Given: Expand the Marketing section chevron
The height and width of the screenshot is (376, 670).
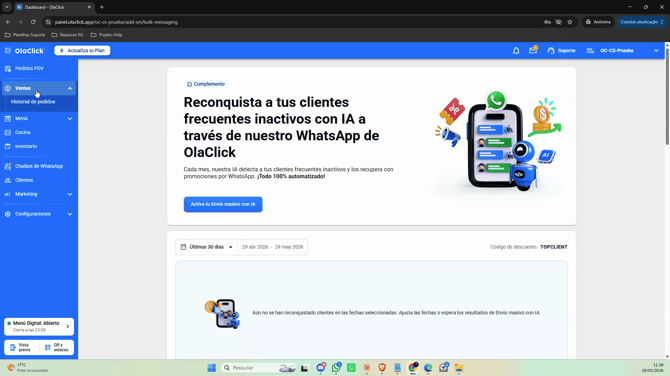Looking at the screenshot, I should click(70, 194).
